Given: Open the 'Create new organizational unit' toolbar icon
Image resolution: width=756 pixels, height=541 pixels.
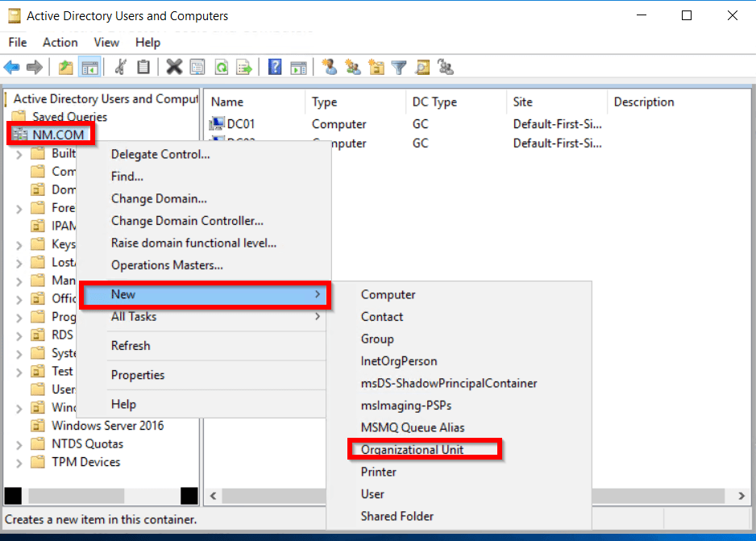Looking at the screenshot, I should tap(376, 67).
